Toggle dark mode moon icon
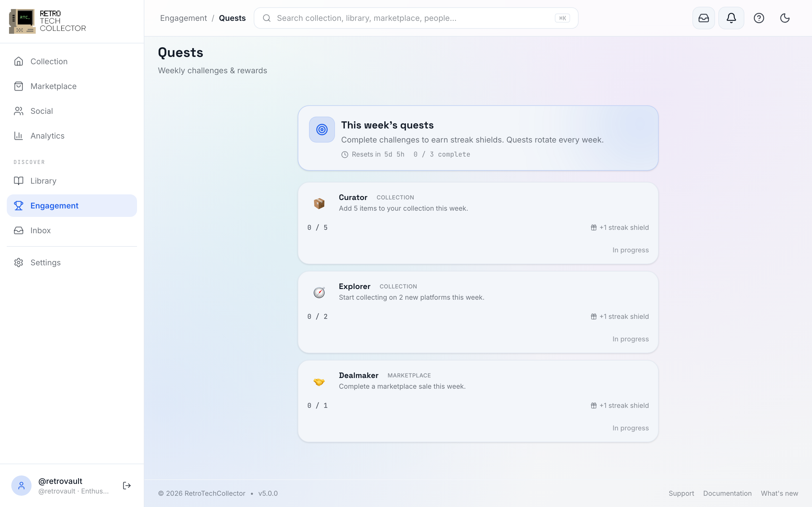Screen dimensions: 812x507 784,18
